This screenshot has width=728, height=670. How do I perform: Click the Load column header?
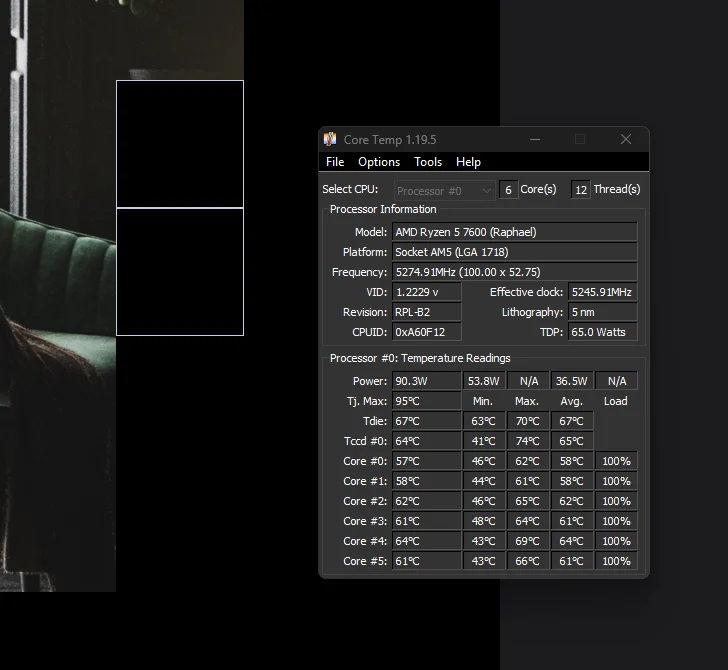point(616,401)
